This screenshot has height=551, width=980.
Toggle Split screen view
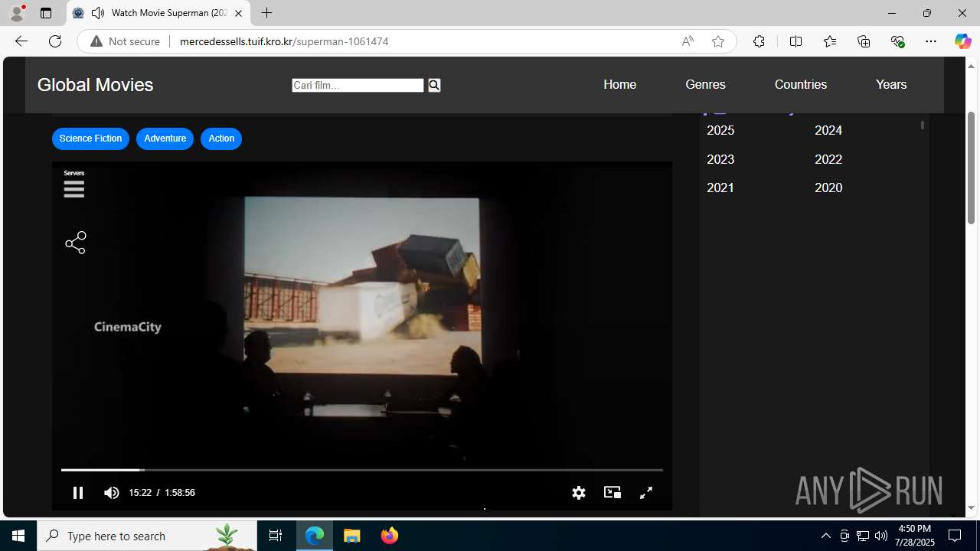pyautogui.click(x=795, y=41)
